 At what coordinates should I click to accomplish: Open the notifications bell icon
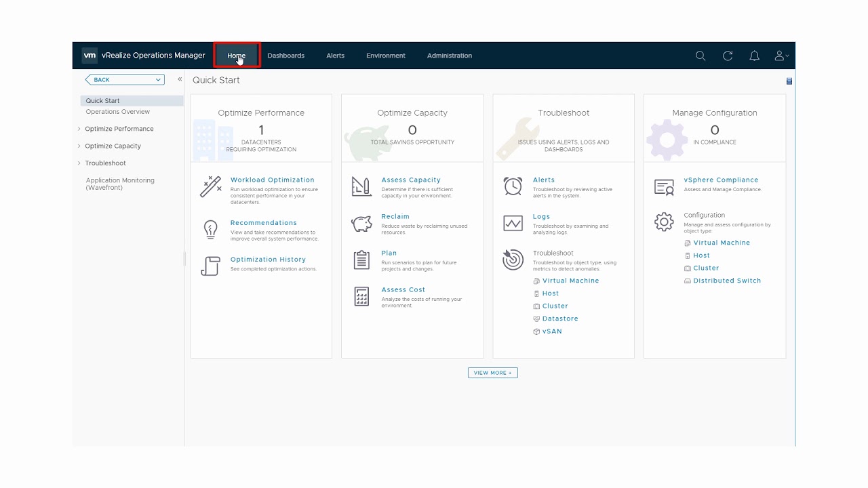point(754,56)
